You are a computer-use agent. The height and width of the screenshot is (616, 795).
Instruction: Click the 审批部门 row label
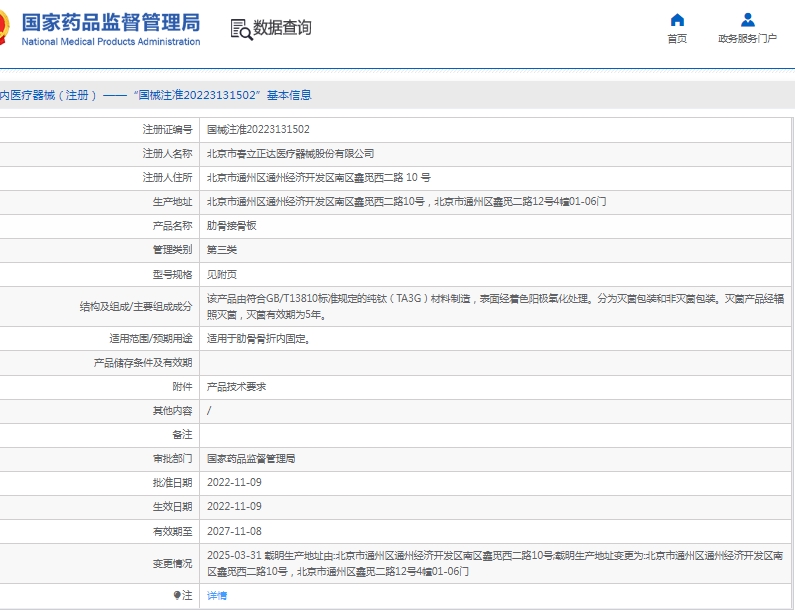pos(172,458)
